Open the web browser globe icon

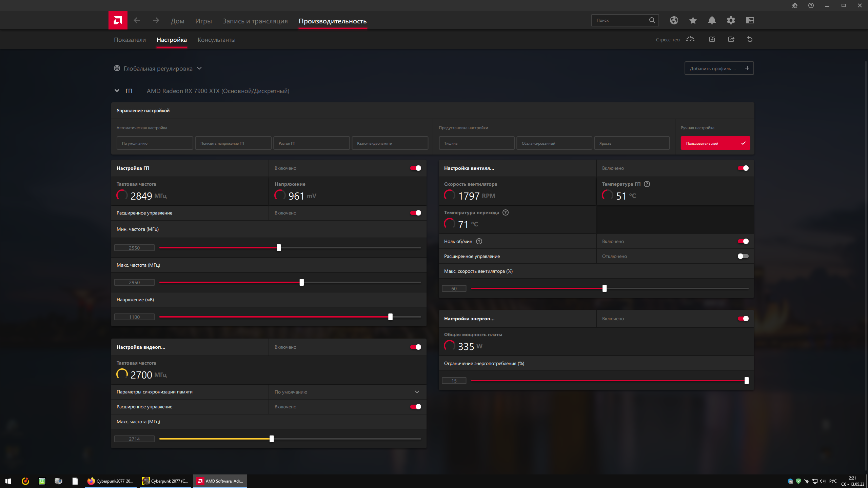coord(674,20)
